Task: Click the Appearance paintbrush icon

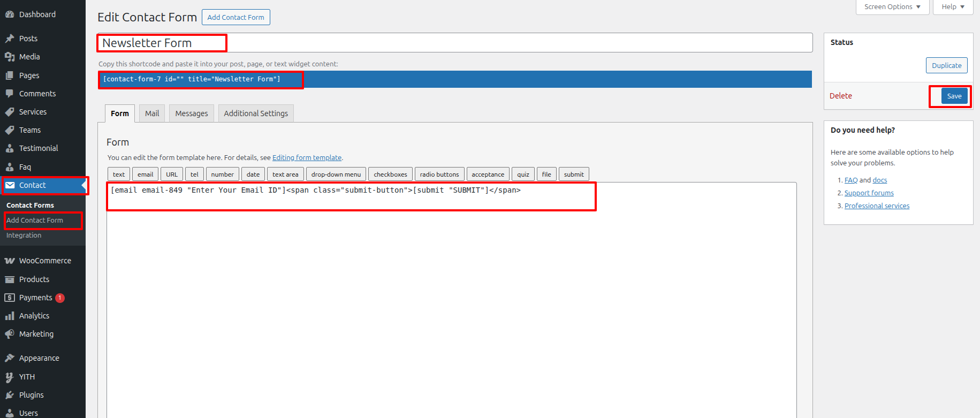Action: [10, 358]
